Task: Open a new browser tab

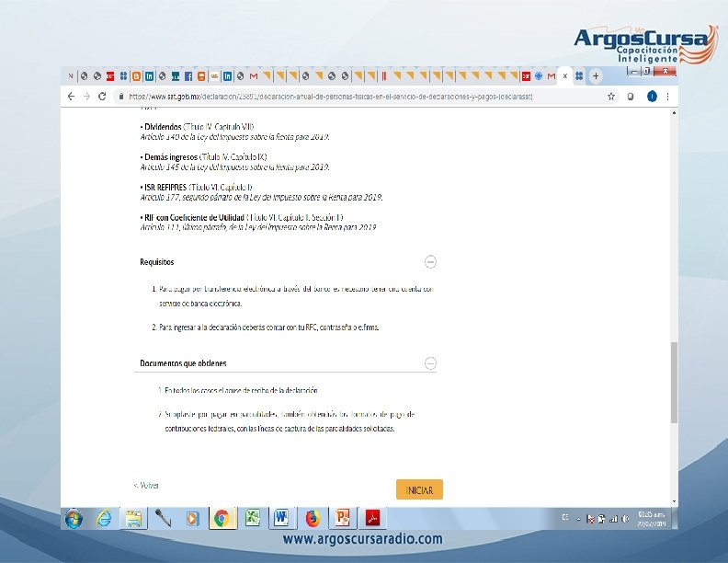Action: click(596, 75)
